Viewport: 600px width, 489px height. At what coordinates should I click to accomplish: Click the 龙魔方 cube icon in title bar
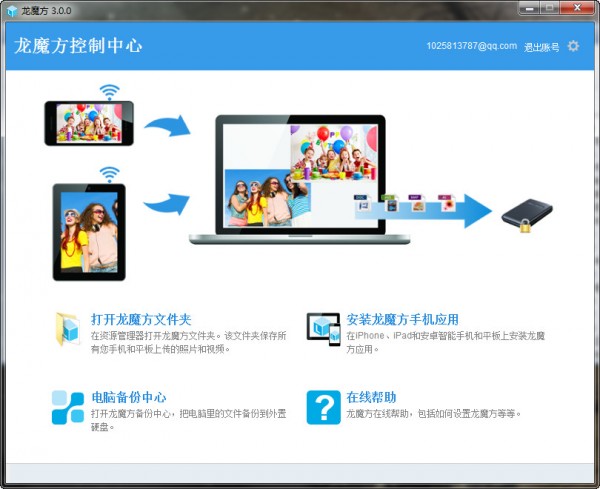[12, 11]
